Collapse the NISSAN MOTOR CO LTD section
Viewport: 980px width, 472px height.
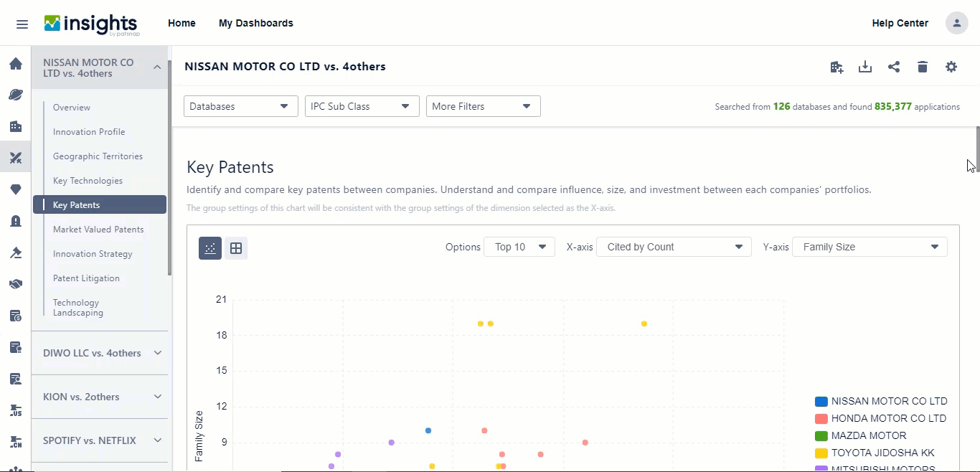(x=157, y=67)
